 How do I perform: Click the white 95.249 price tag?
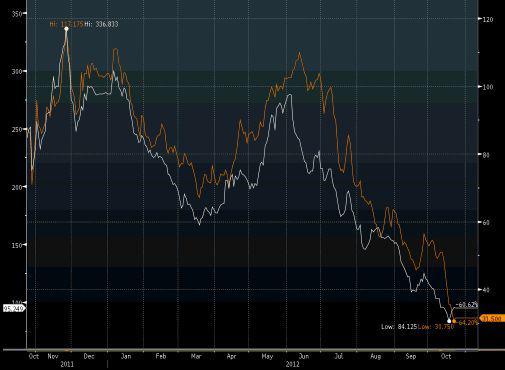click(14, 309)
